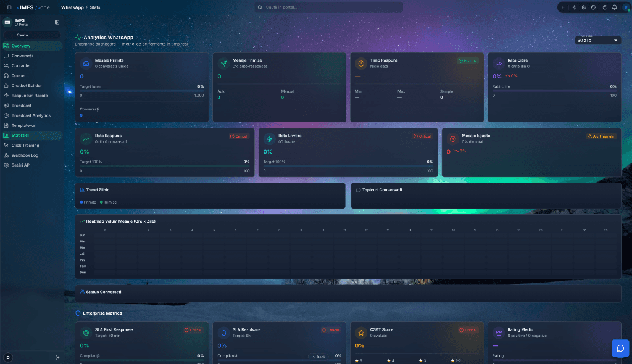
Task: Open the color palette theme icon
Action: coord(594,7)
